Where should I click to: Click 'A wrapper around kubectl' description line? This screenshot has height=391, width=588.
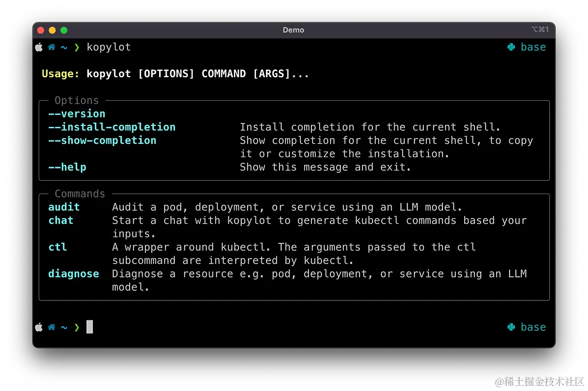click(294, 247)
